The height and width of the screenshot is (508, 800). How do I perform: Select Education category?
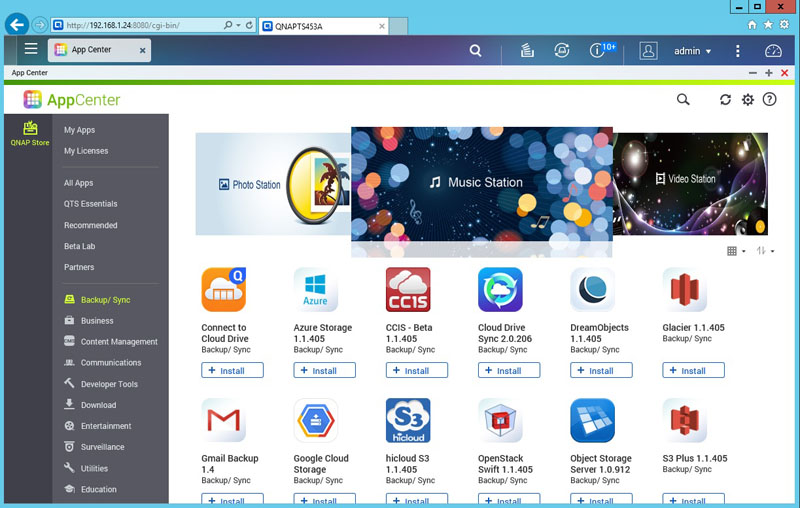90,489
